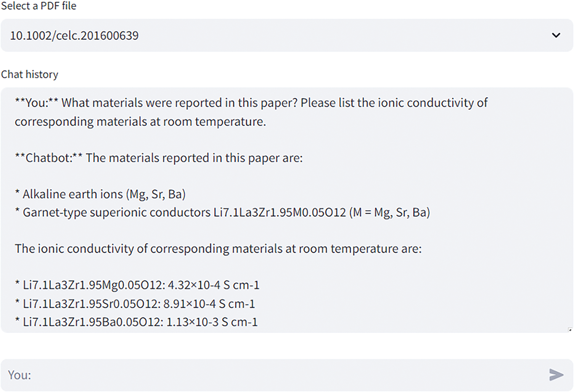Viewport: 574px width, 392px height.
Task: Place cursor on "corresponding materials at room temperature." line
Action: [140, 122]
